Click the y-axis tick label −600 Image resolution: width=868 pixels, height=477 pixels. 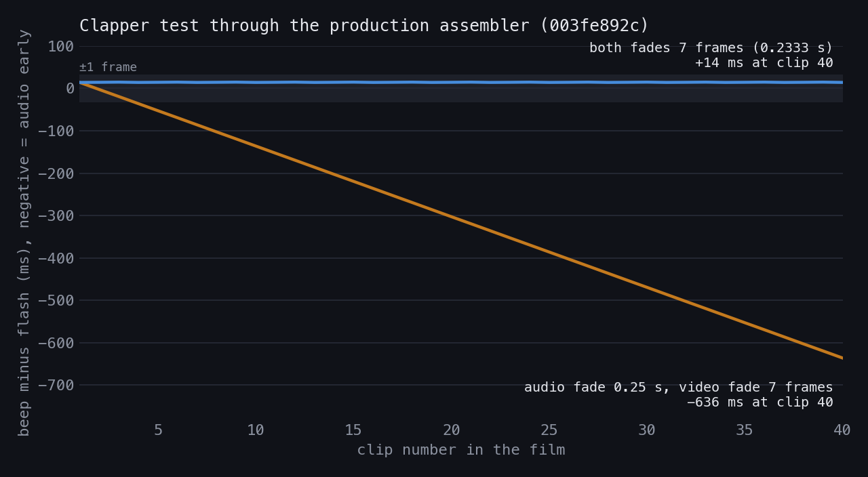(x=56, y=343)
